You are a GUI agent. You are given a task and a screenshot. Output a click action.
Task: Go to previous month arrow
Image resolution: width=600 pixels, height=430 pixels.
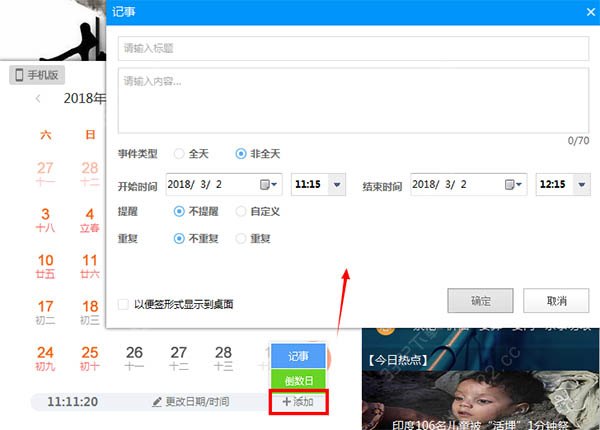(38, 99)
